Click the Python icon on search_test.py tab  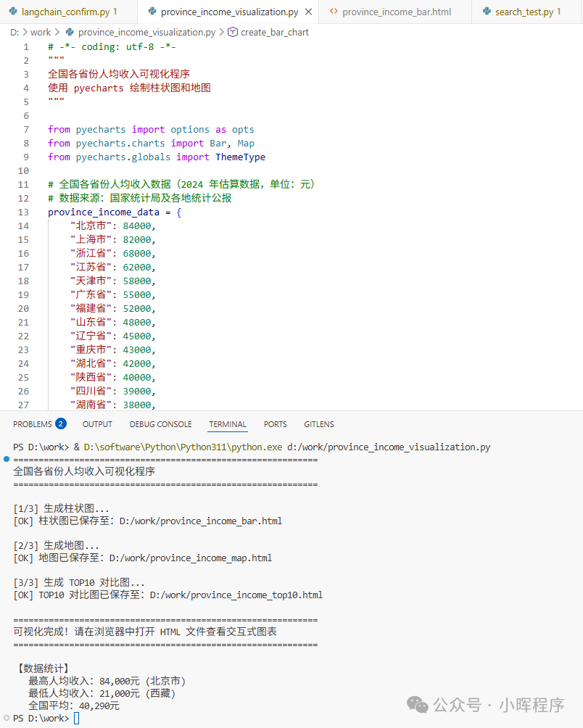[x=486, y=12]
